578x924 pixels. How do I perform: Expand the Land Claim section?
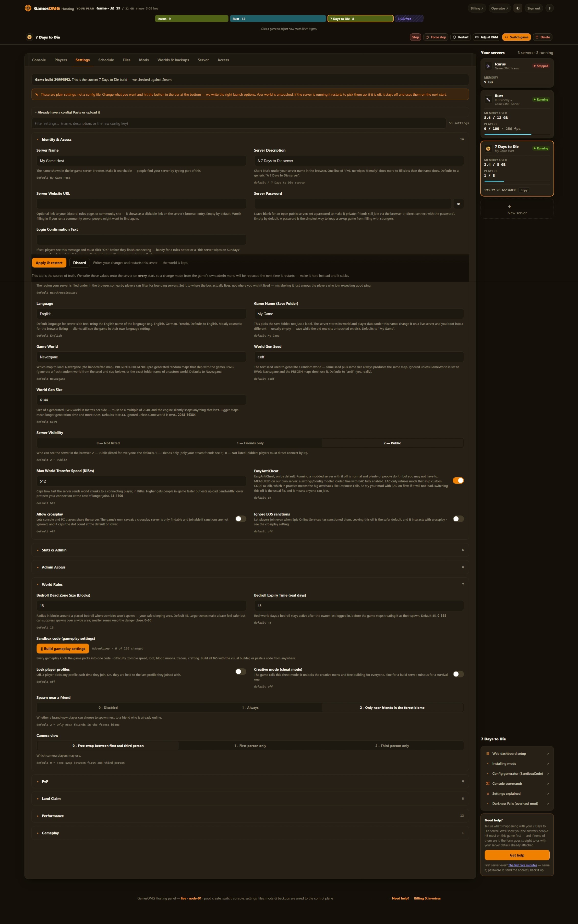tap(250, 798)
